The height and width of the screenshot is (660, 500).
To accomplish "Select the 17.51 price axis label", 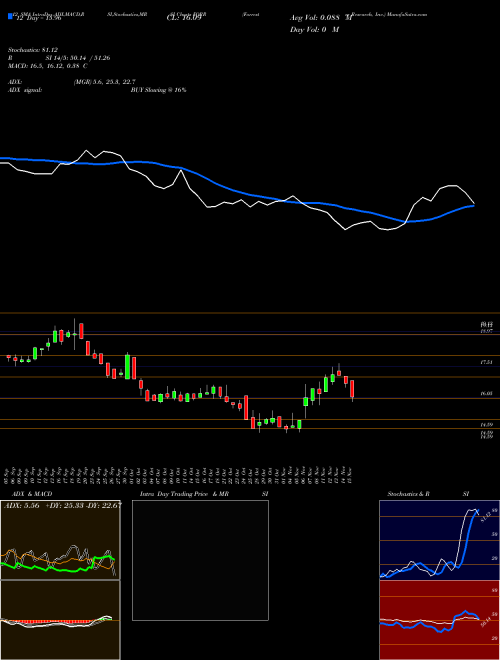I will (x=487, y=362).
